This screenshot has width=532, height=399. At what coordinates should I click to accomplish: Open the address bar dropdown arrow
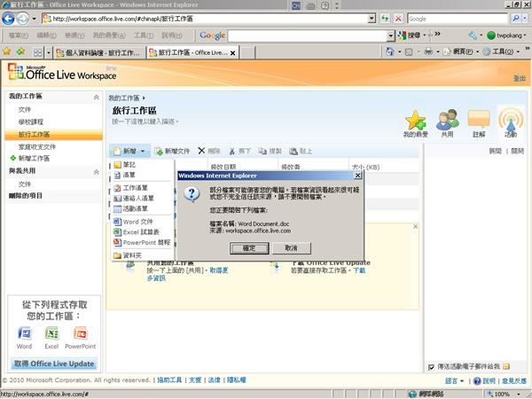(x=372, y=19)
